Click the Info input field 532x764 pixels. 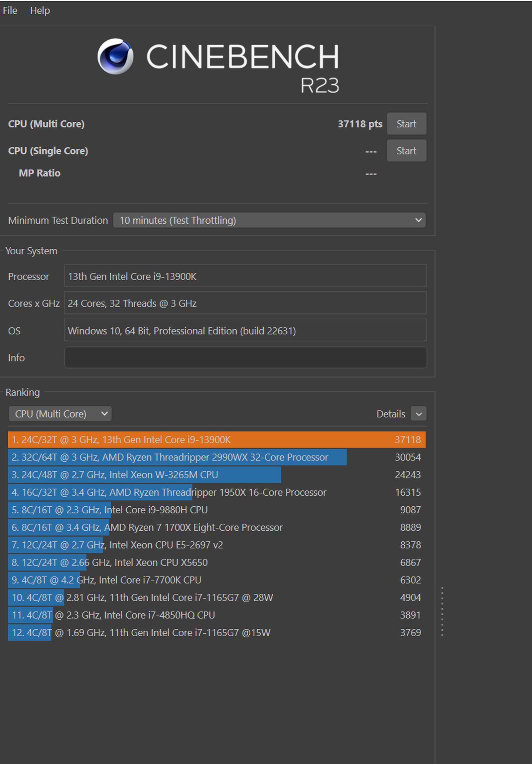(245, 358)
